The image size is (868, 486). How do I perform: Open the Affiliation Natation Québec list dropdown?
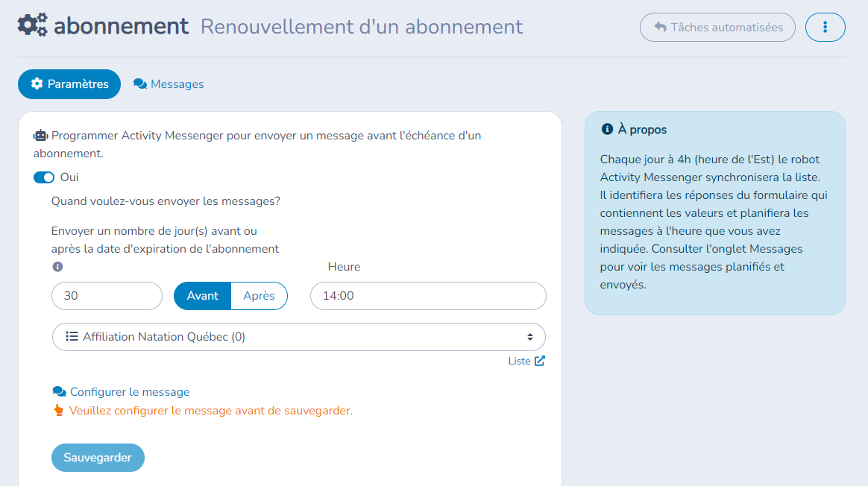click(x=299, y=336)
